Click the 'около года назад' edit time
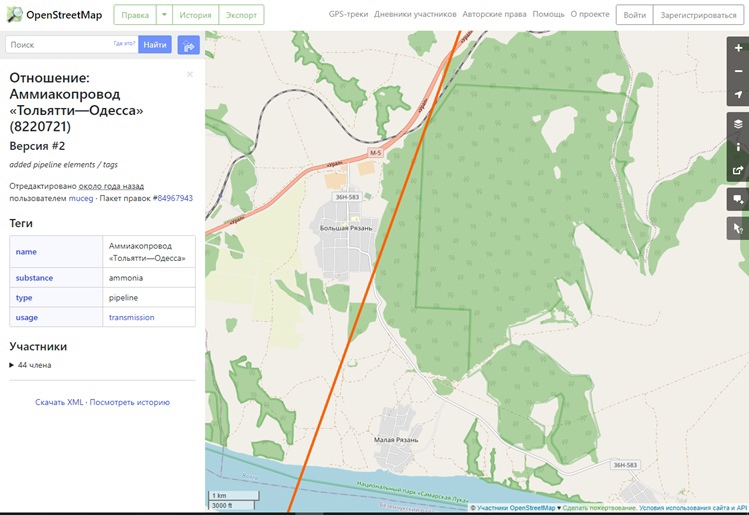This screenshot has height=515, width=749. (x=111, y=186)
